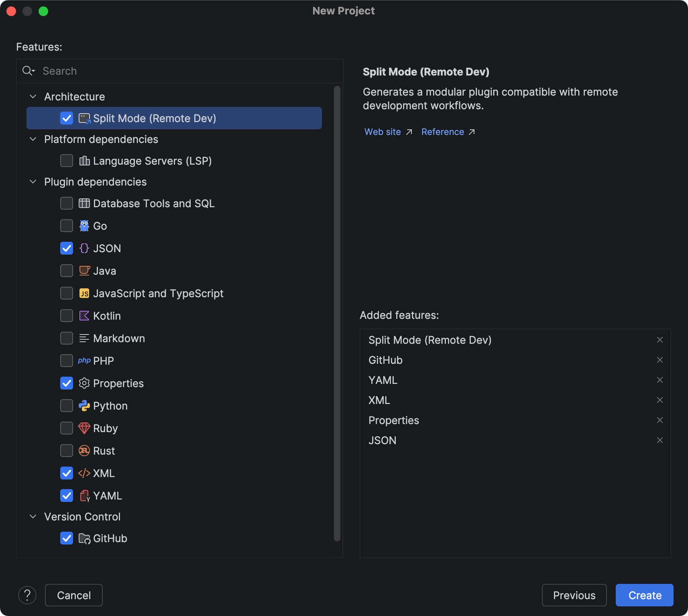Image resolution: width=688 pixels, height=616 pixels.
Task: Click the Rust logo icon
Action: (x=84, y=451)
